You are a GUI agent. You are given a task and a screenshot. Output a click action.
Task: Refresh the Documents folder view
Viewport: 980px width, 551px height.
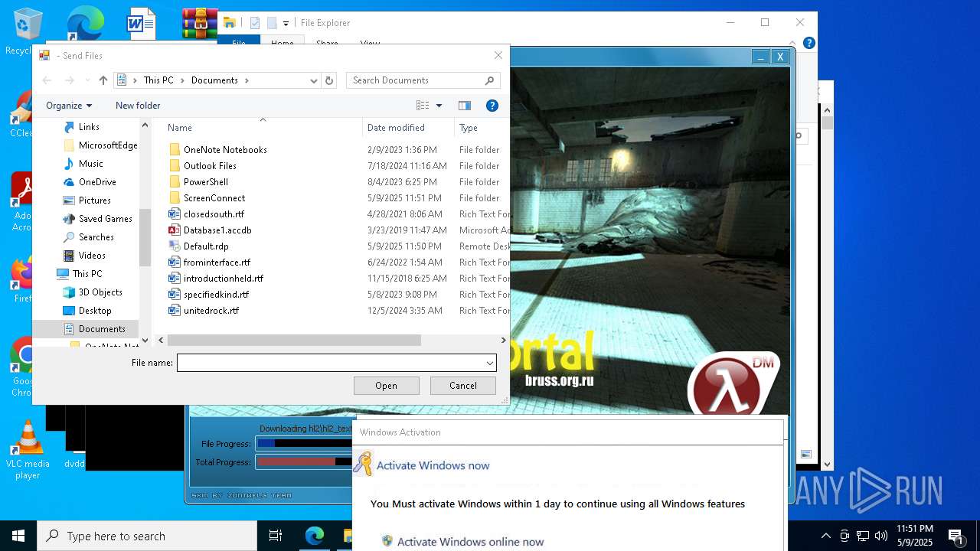point(329,80)
